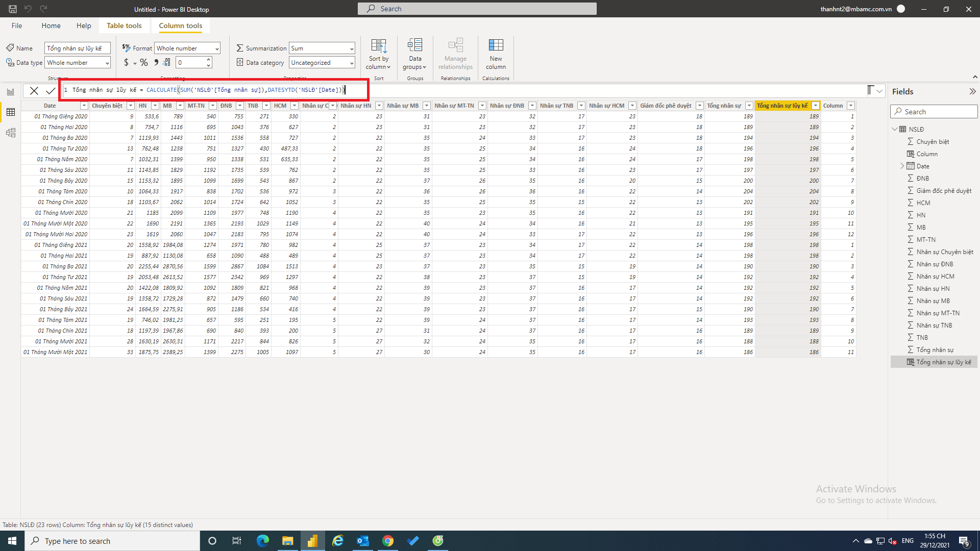This screenshot has height=551, width=980.
Task: Switch to the Home tab
Action: click(51, 26)
